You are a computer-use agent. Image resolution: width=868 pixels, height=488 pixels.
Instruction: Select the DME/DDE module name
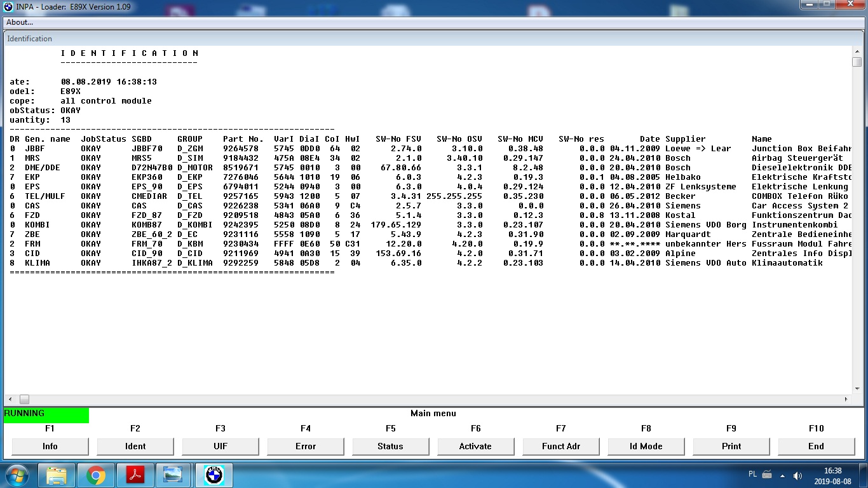43,168
